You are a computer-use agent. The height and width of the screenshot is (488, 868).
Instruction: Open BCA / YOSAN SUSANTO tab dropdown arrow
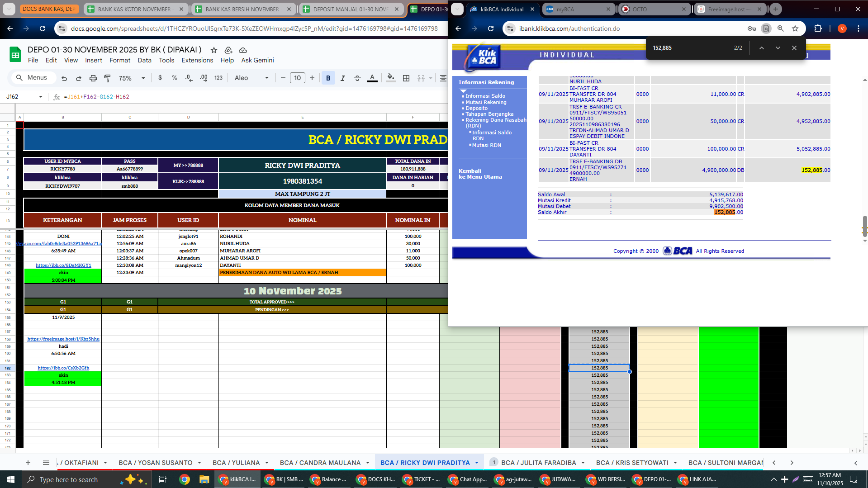point(199,463)
